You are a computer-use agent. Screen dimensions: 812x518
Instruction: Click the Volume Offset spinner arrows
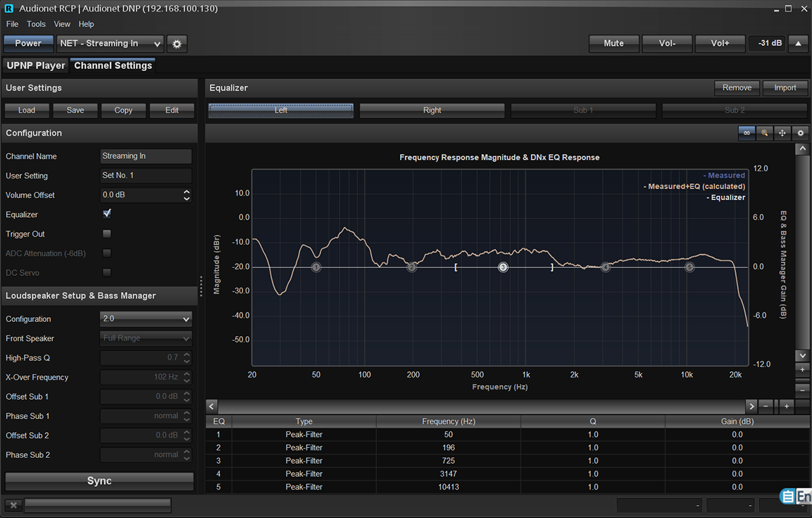[x=187, y=195]
